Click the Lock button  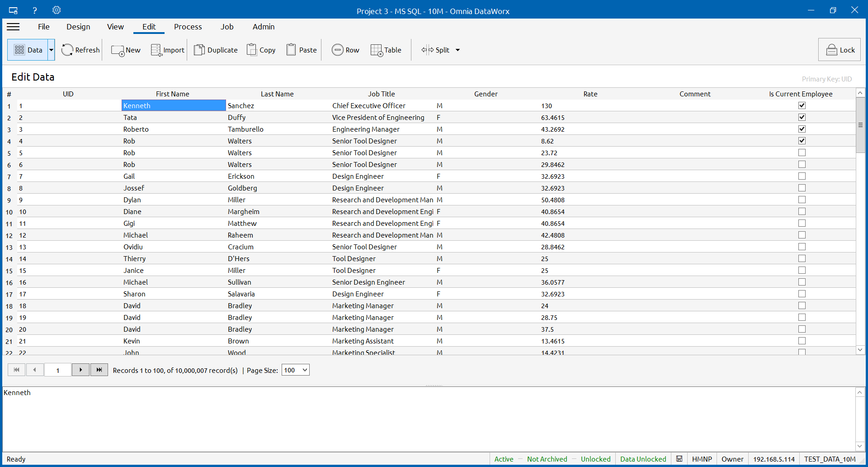click(x=840, y=50)
